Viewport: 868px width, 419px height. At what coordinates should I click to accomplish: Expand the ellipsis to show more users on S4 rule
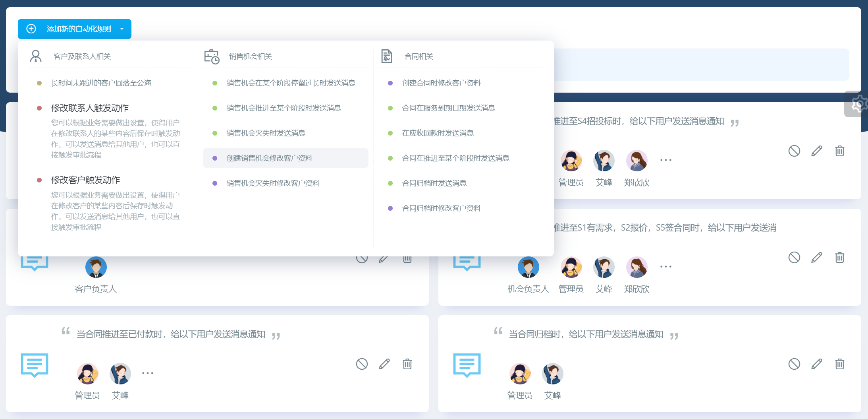click(x=665, y=159)
